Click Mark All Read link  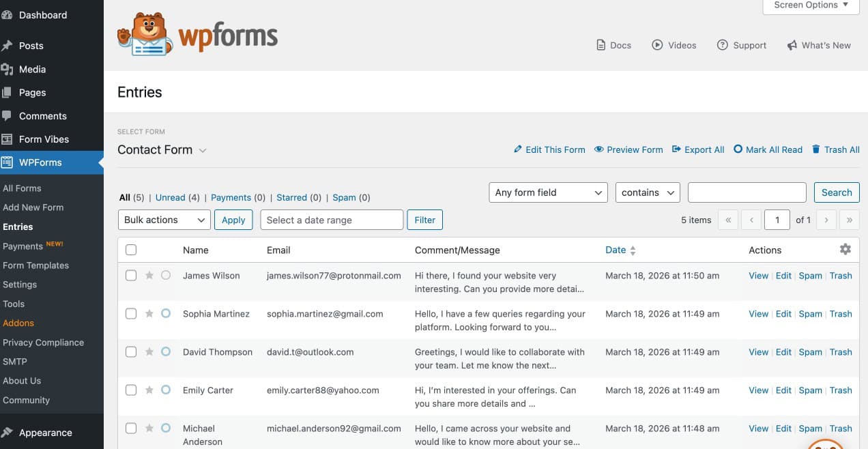[x=768, y=149]
